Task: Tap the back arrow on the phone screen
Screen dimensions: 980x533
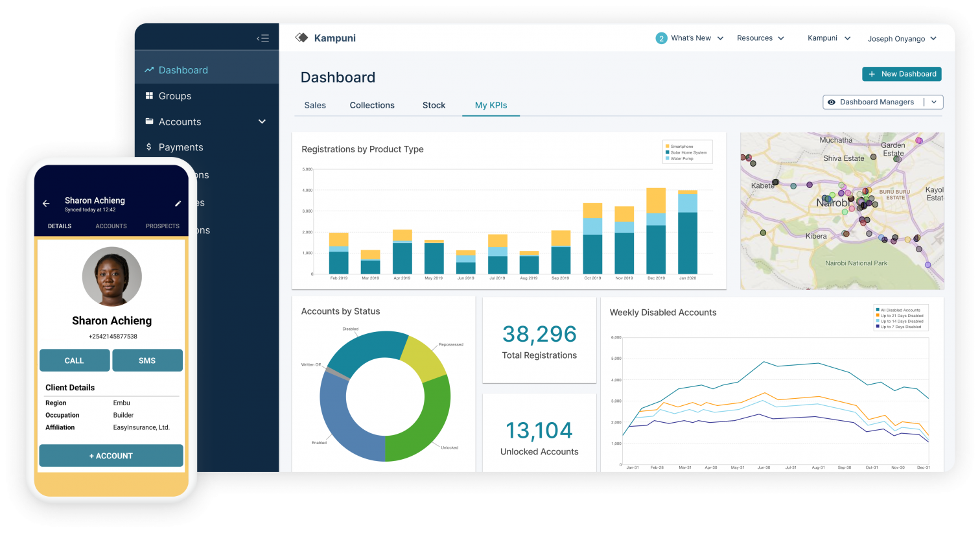Action: pyautogui.click(x=45, y=203)
